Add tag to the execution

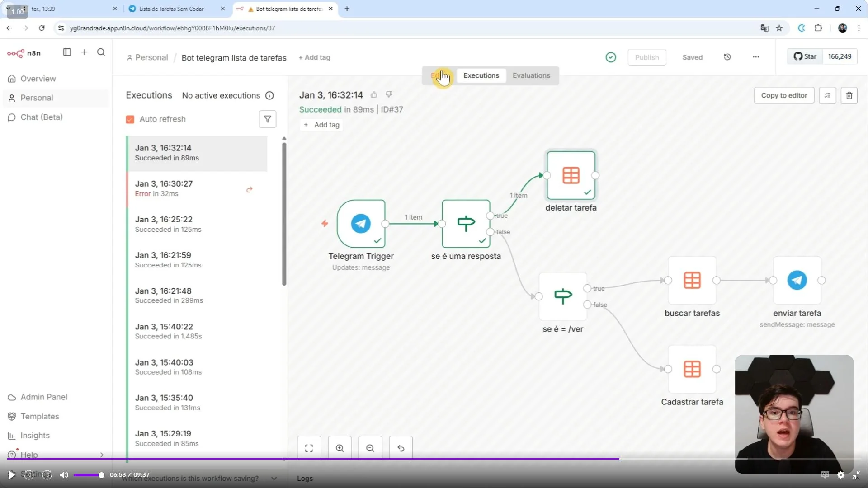pyautogui.click(x=321, y=125)
